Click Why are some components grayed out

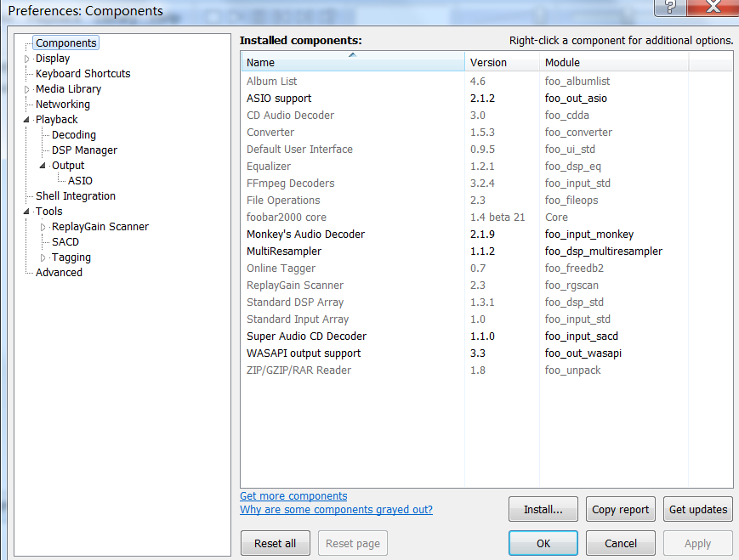[336, 510]
